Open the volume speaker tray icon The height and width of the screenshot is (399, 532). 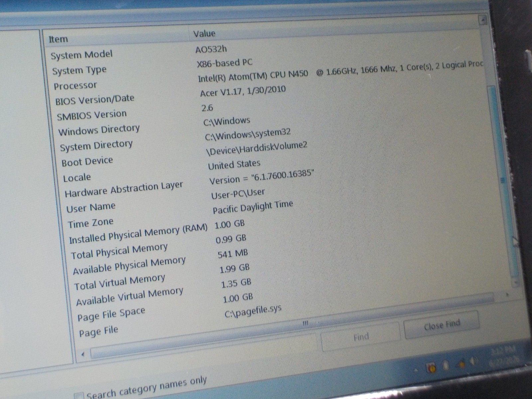point(474,361)
